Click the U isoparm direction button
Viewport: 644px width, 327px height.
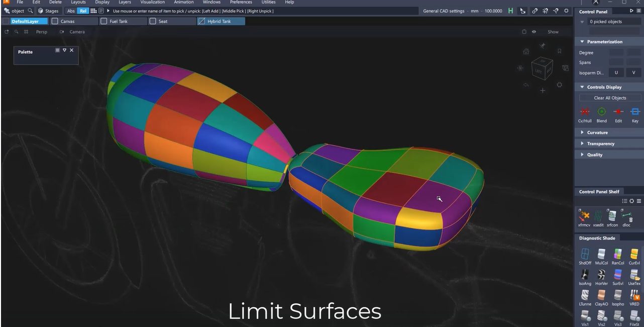(x=616, y=72)
